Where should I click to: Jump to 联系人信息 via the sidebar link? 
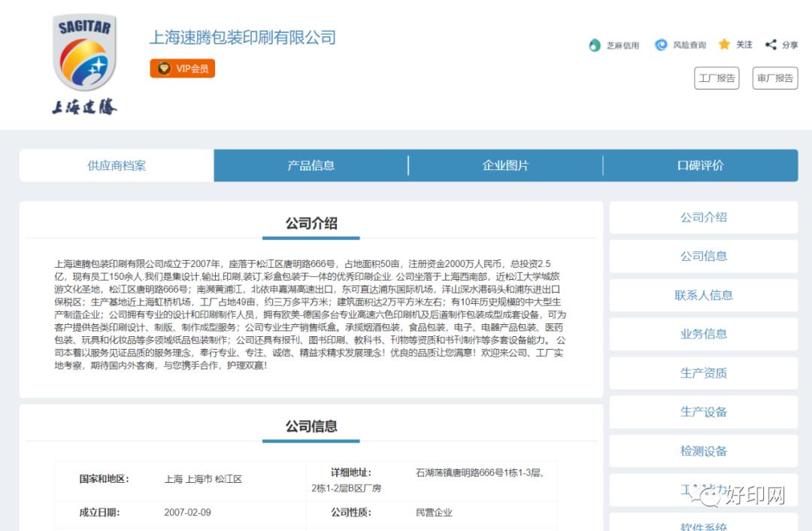pyautogui.click(x=703, y=296)
